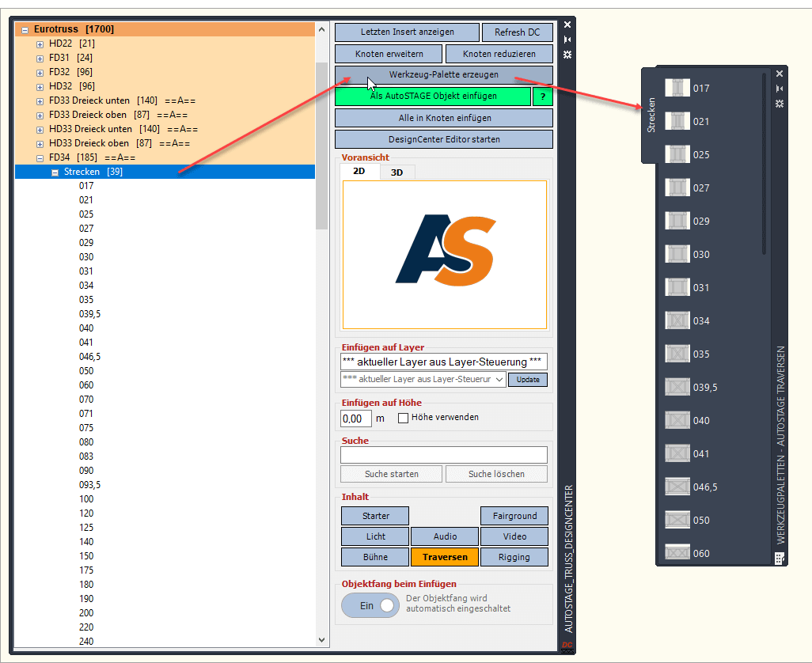Open the Traversen content category
The image size is (812, 663).
445,557
